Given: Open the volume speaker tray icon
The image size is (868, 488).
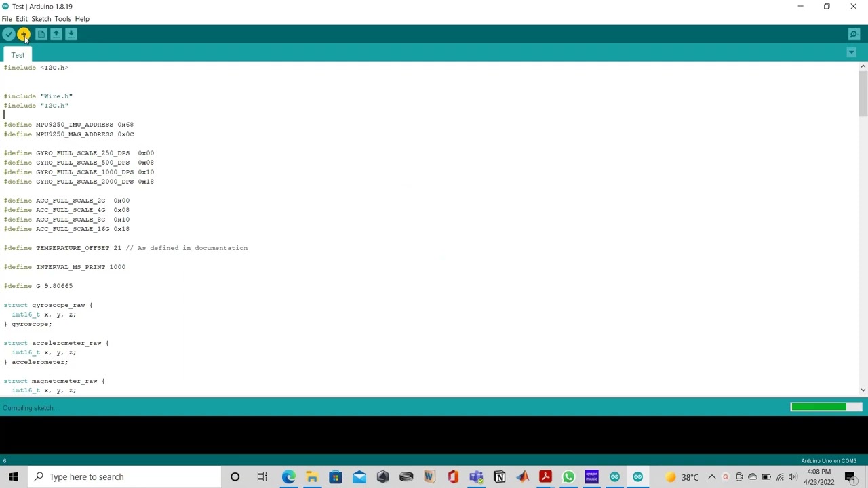Looking at the screenshot, I should tap(793, 476).
